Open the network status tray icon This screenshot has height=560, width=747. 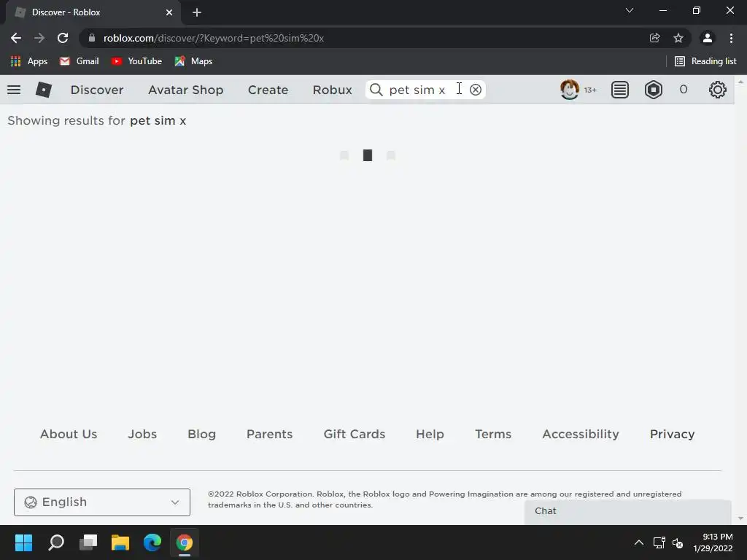tap(659, 542)
